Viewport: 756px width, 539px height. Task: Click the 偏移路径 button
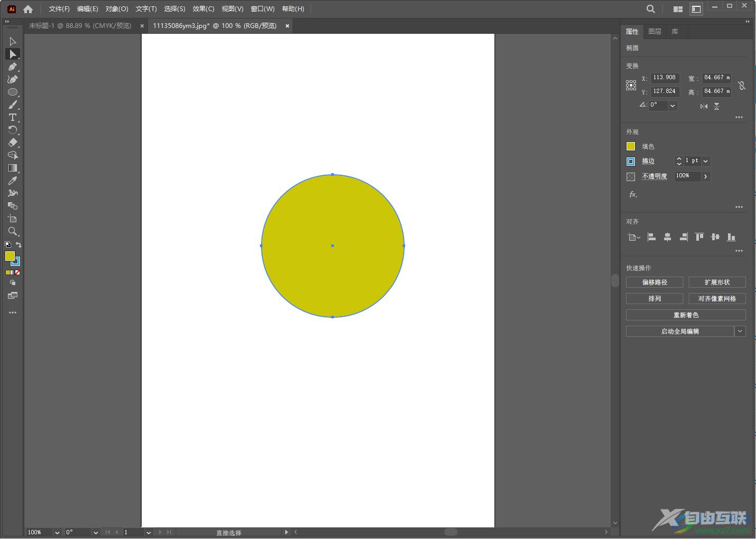coord(655,282)
